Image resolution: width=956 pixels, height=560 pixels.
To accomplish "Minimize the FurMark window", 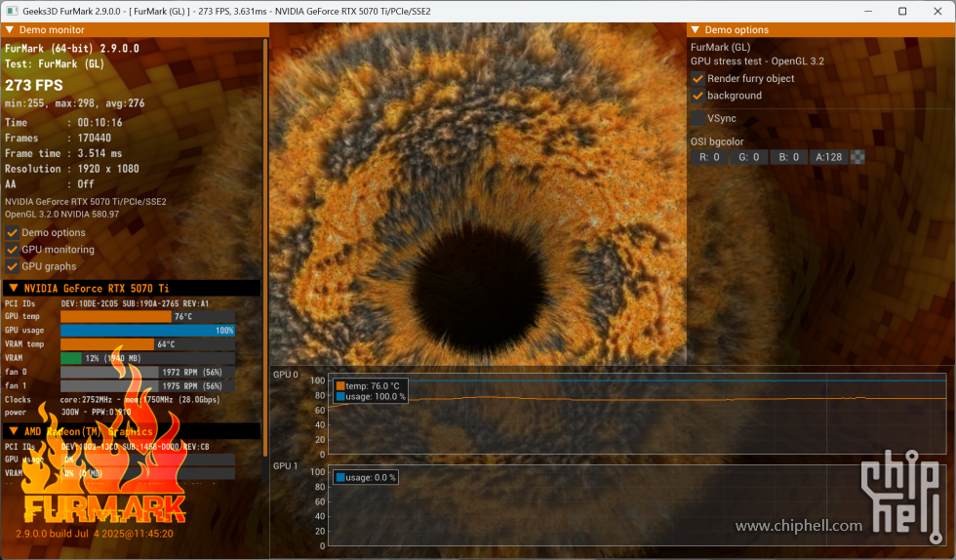I will point(868,11).
